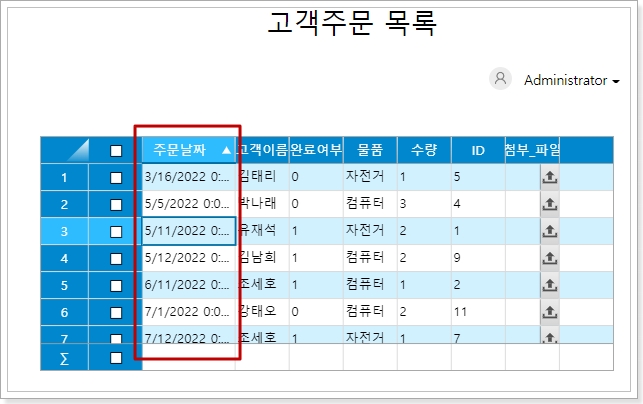Image resolution: width=643 pixels, height=404 pixels.
Task: Tick the checkbox in the summary row
Action: pyautogui.click(x=116, y=358)
